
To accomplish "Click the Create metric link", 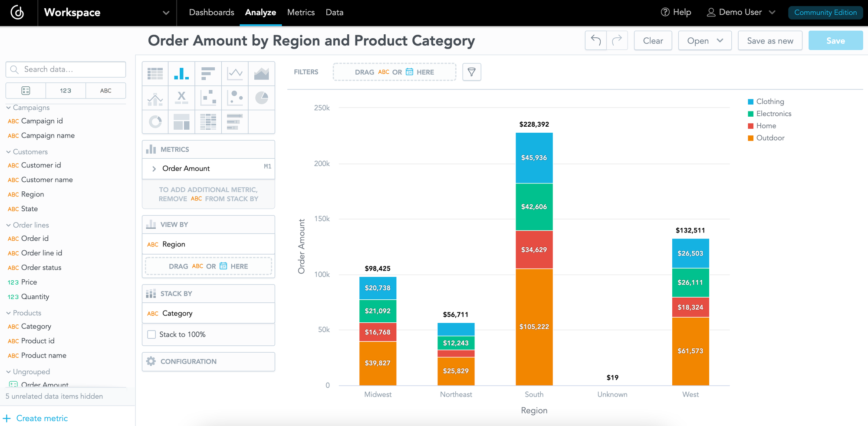I will coord(42,418).
